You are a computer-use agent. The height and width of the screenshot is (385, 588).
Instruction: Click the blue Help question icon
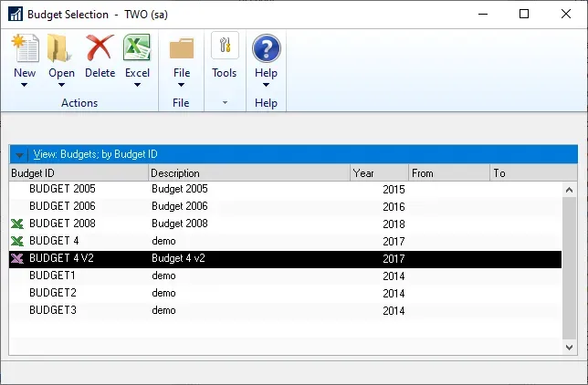click(266, 48)
